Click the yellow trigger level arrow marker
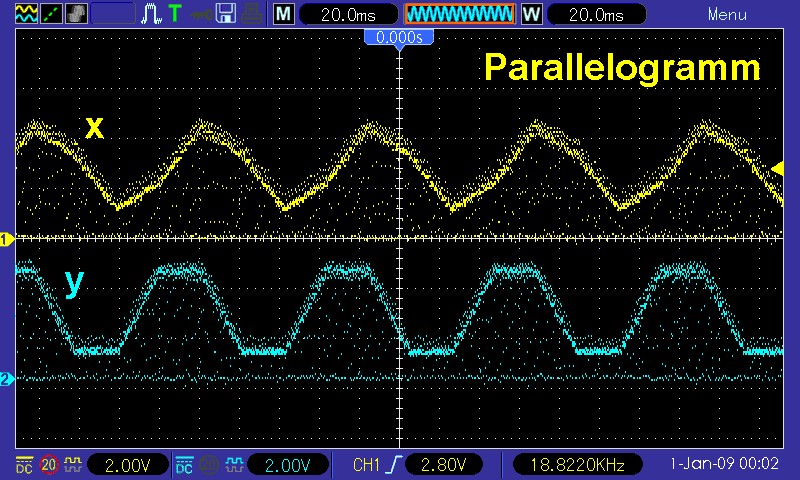The width and height of the screenshot is (800, 480). pyautogui.click(x=778, y=167)
